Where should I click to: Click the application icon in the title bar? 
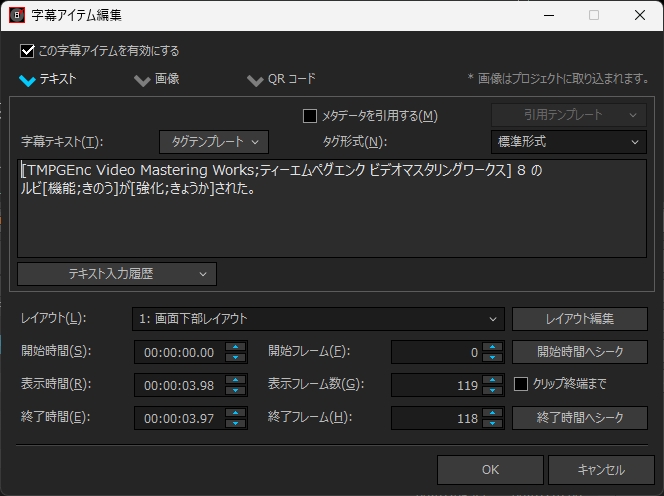click(x=17, y=15)
